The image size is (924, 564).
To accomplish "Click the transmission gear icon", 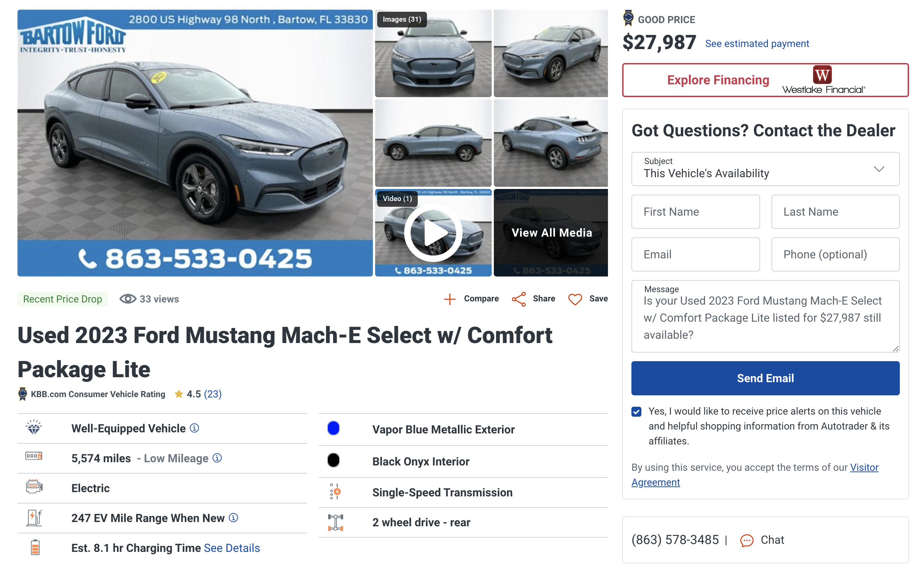I will [x=335, y=491].
